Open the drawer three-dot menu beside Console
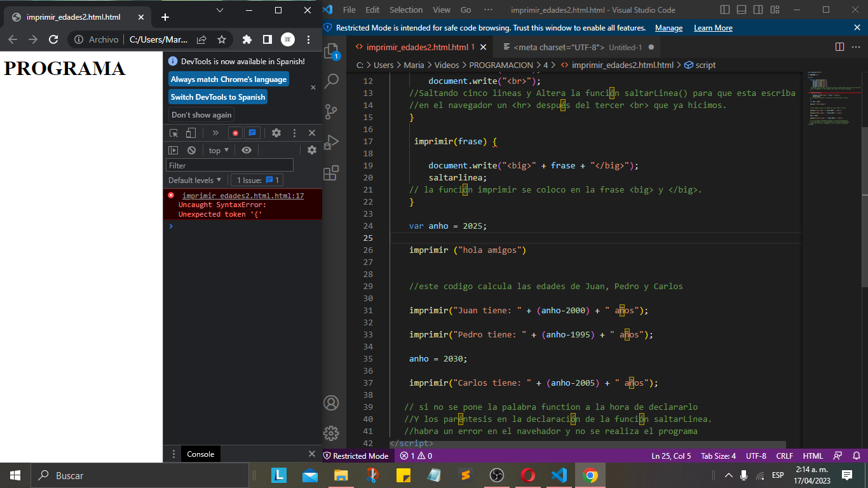Screen dimensions: 868x488 173,454
